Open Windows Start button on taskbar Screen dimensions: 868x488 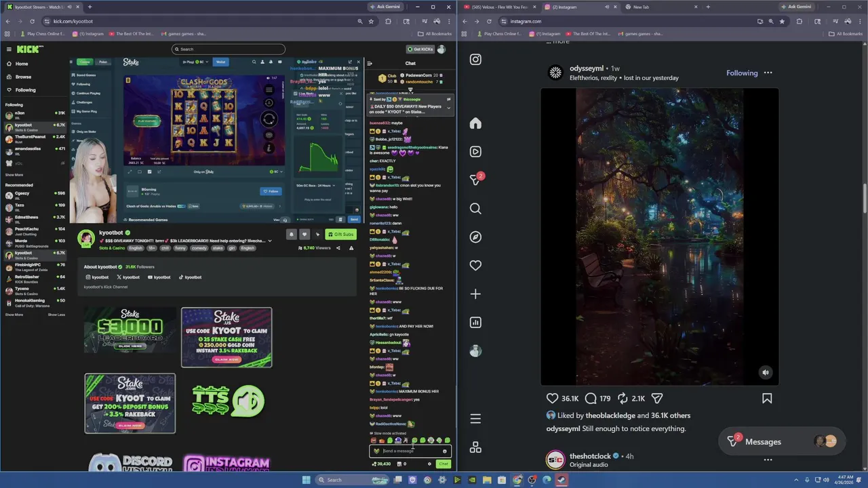point(307,480)
